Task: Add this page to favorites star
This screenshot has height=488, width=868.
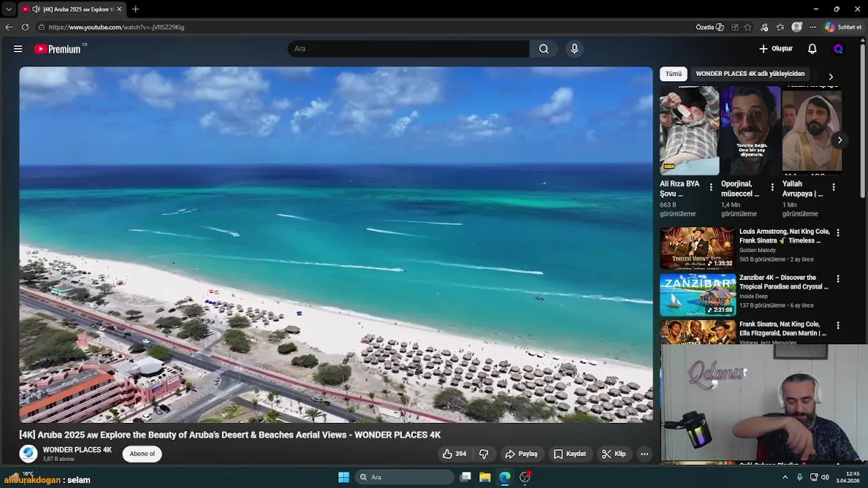Action: tap(748, 27)
